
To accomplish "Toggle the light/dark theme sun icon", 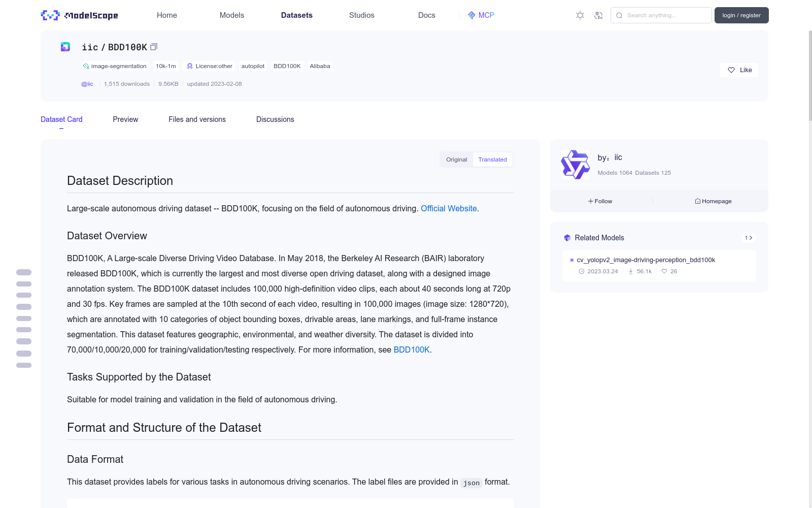I will pyautogui.click(x=580, y=15).
